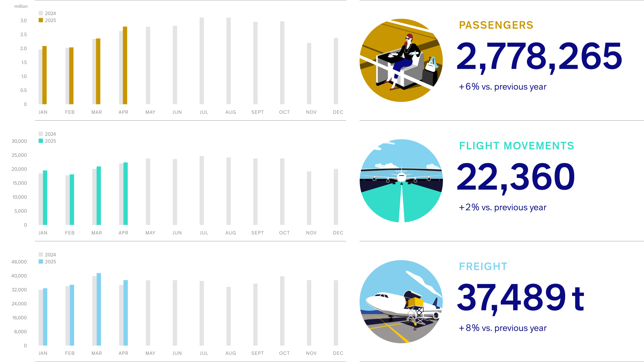Image resolution: width=644 pixels, height=362 pixels.
Task: Click the 37,489 t freight figure
Action: click(x=521, y=298)
